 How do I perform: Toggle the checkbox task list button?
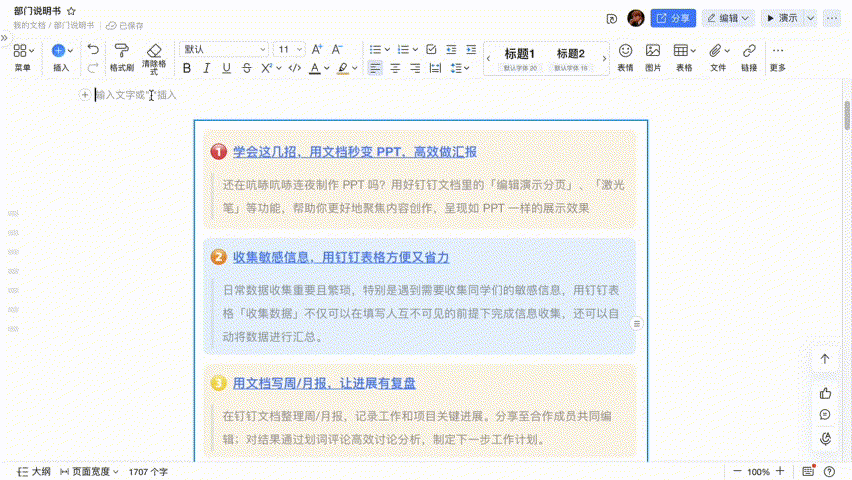click(x=431, y=49)
